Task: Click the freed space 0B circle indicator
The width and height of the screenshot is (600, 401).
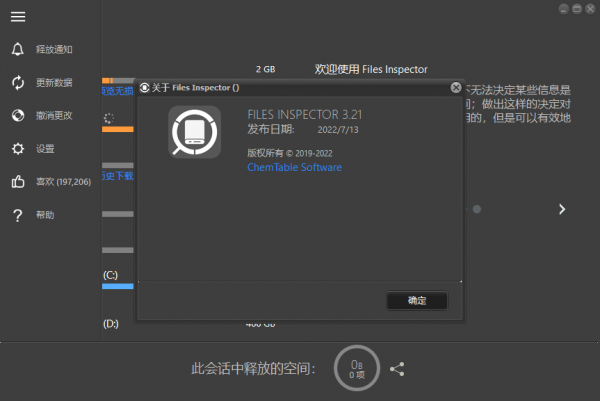Action: click(x=357, y=368)
